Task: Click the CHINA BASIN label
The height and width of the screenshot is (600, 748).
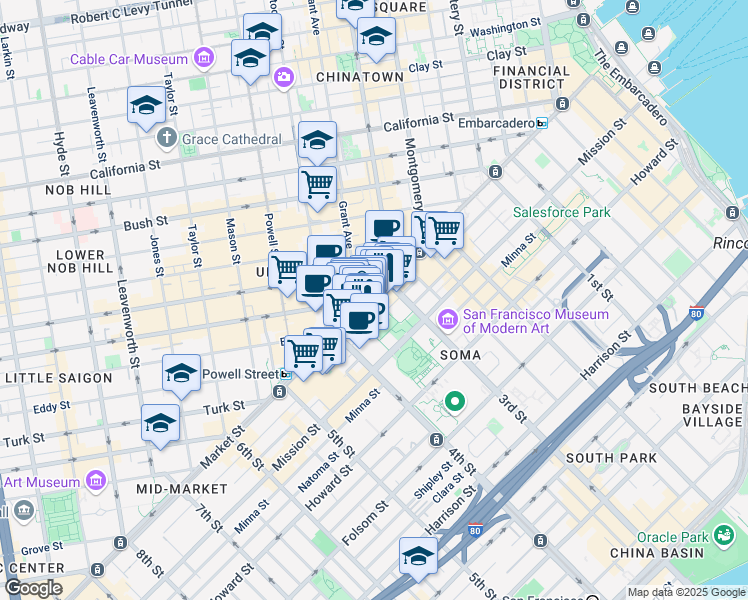Action: (x=657, y=553)
